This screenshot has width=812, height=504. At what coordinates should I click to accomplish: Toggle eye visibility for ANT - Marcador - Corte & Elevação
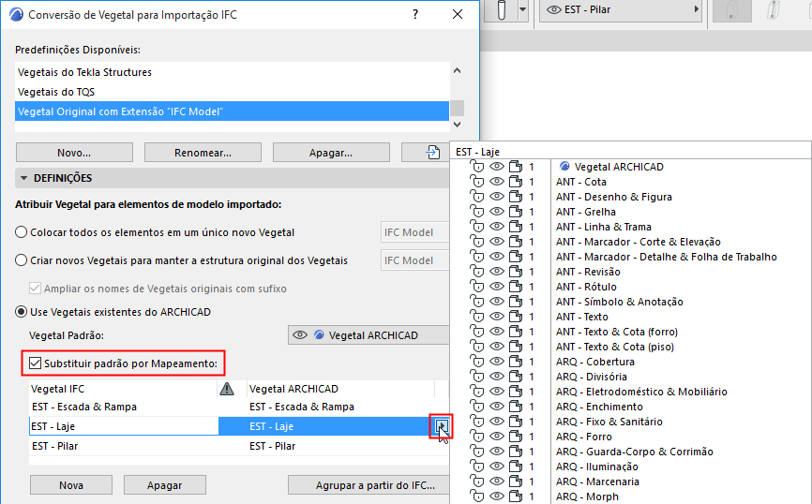pyautogui.click(x=497, y=242)
